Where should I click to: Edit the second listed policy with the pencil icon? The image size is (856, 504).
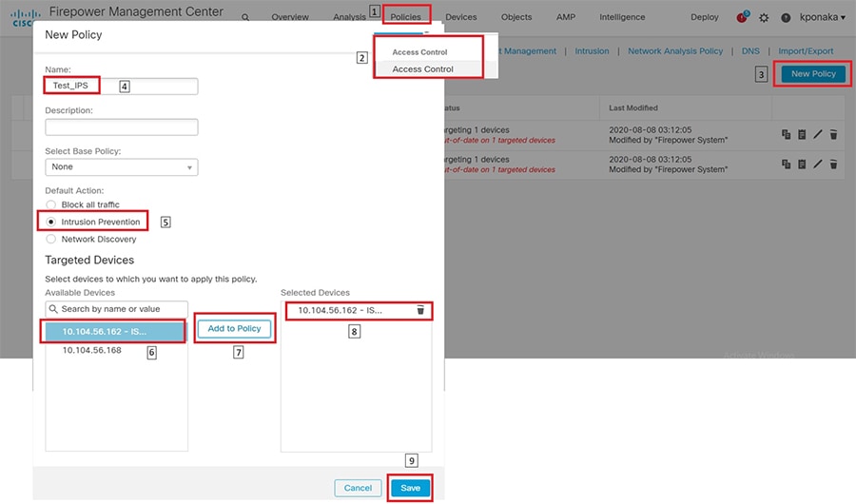[x=818, y=164]
